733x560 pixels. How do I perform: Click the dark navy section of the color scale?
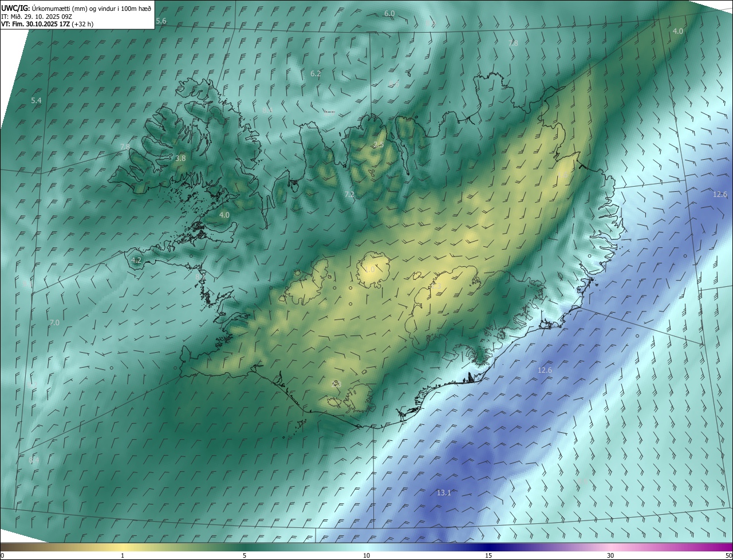coord(488,547)
